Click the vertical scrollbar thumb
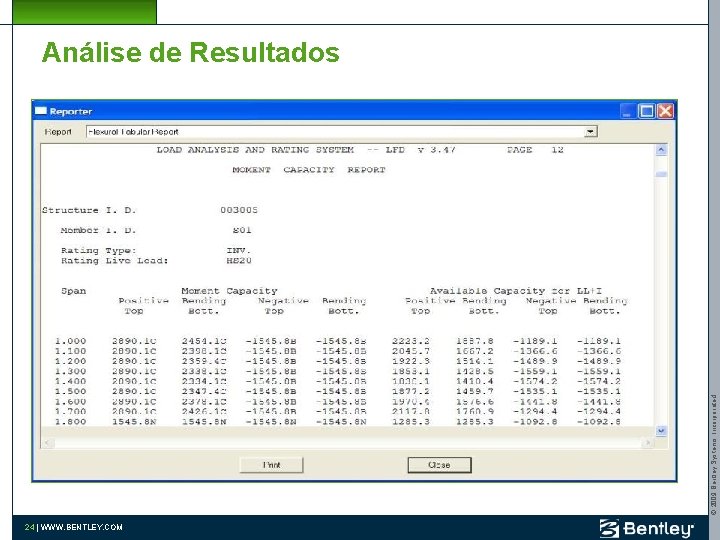720x540 pixels. [x=661, y=174]
